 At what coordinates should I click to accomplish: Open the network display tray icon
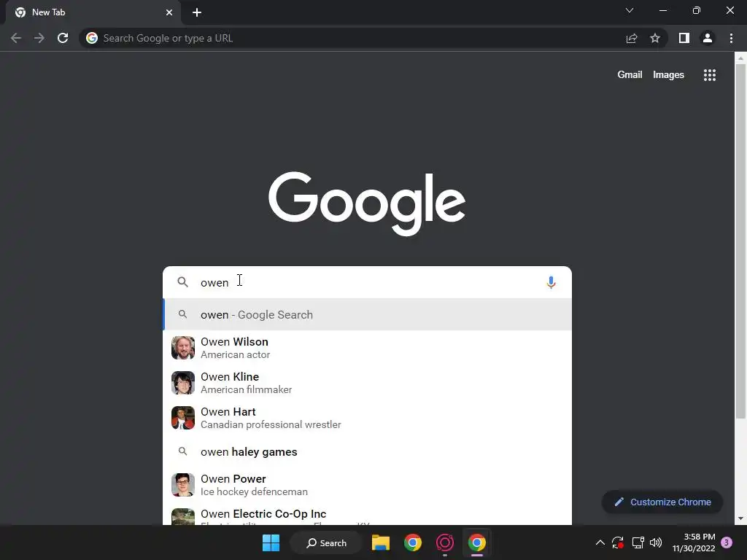pos(638,542)
